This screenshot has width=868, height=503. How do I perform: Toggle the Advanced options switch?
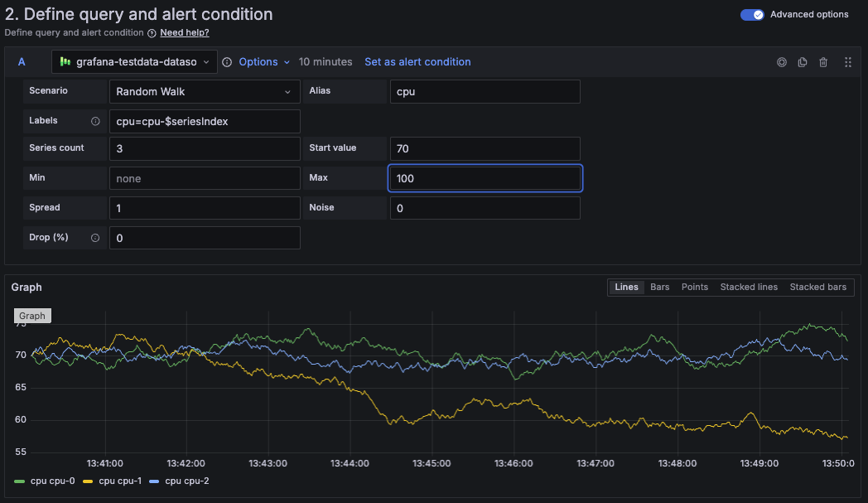click(x=752, y=14)
